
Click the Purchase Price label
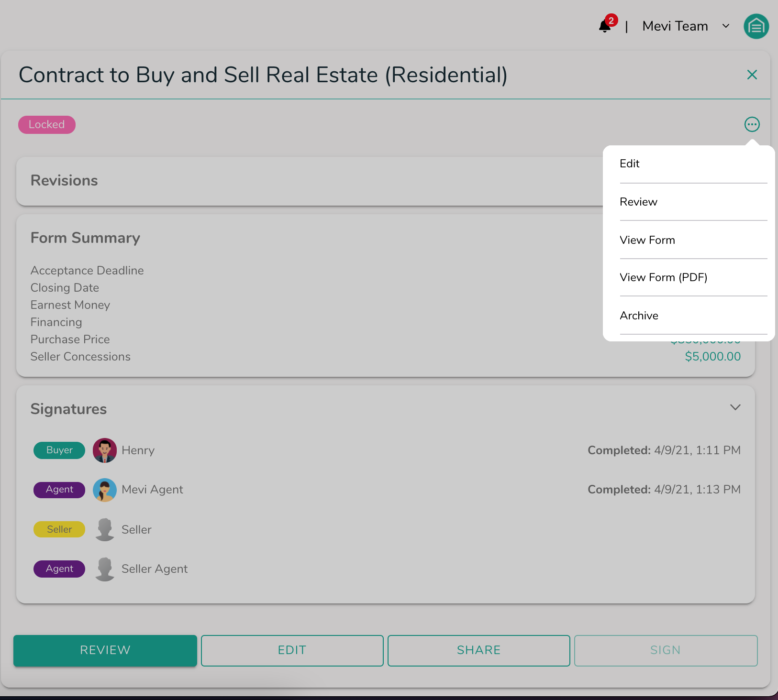(x=70, y=339)
